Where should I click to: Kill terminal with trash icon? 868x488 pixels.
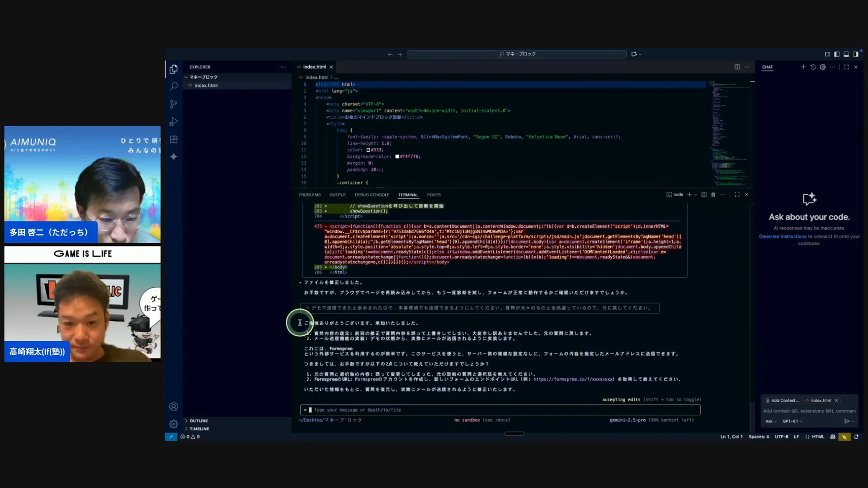click(x=713, y=195)
